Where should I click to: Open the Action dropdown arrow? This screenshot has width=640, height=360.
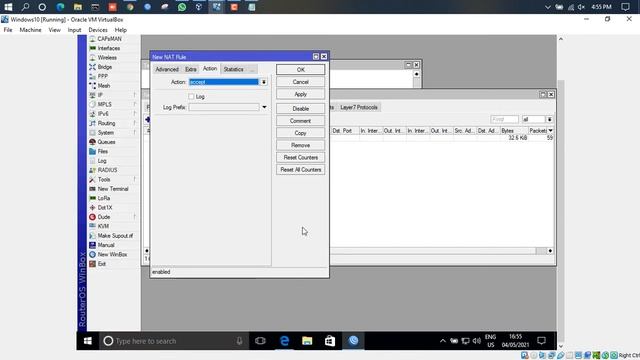pyautogui.click(x=264, y=82)
